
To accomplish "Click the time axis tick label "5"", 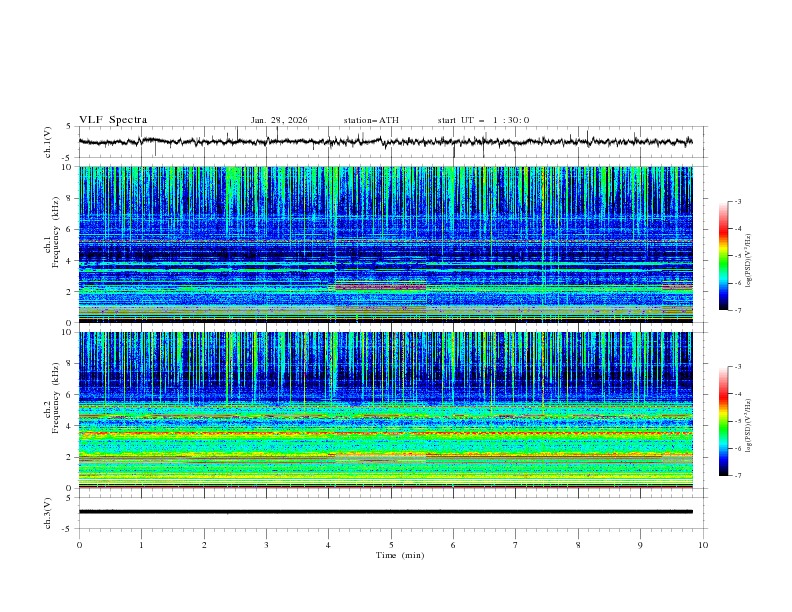I will click(x=391, y=545).
